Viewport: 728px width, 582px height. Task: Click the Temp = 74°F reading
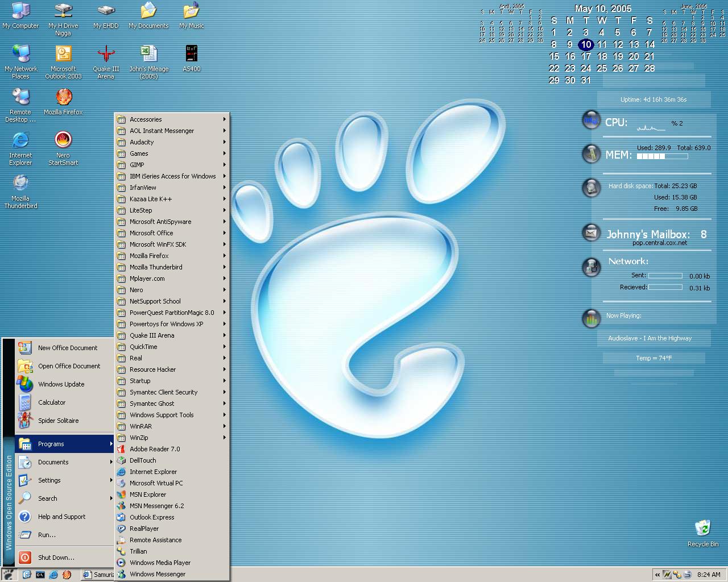click(x=654, y=358)
